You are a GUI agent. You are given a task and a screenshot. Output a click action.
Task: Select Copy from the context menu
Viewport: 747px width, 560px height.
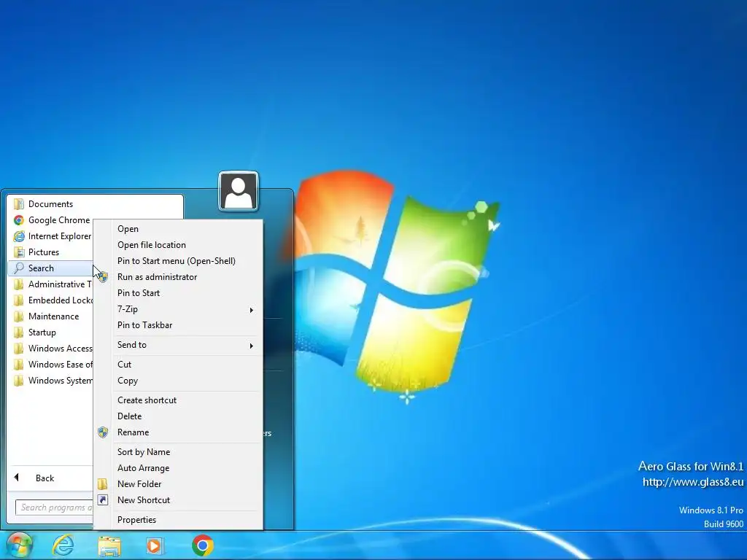[178, 381]
